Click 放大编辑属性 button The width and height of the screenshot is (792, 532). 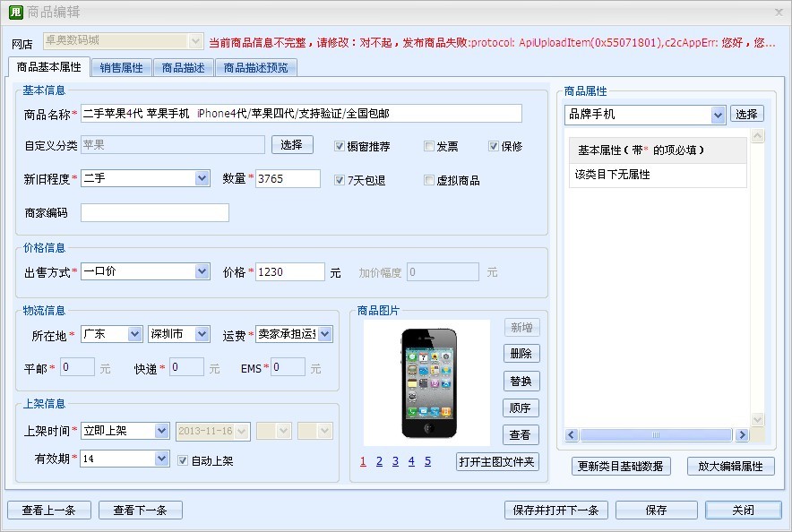point(731,466)
